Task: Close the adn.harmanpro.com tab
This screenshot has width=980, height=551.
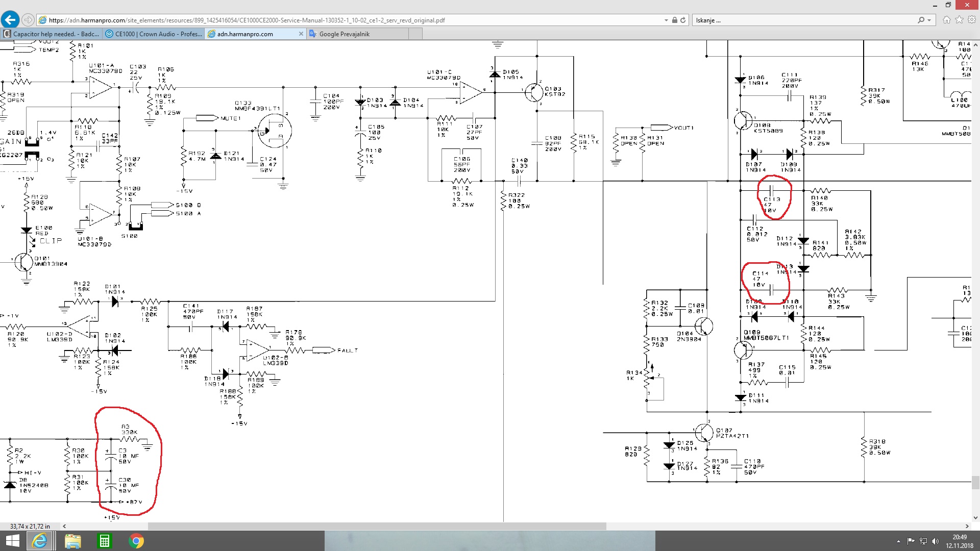Action: pos(301,34)
